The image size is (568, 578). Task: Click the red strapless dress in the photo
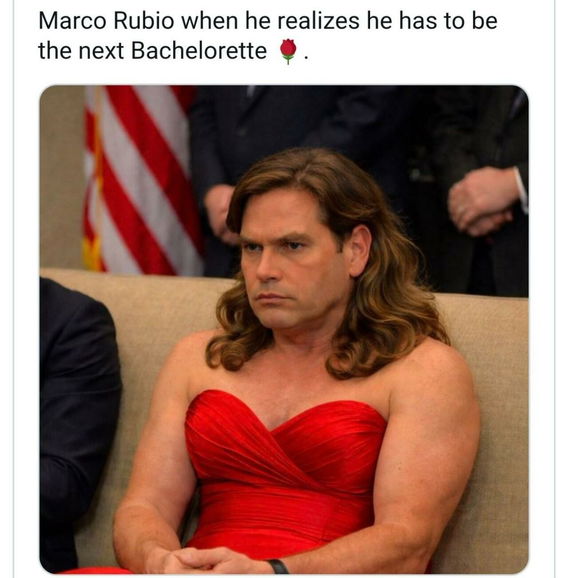pyautogui.click(x=284, y=476)
